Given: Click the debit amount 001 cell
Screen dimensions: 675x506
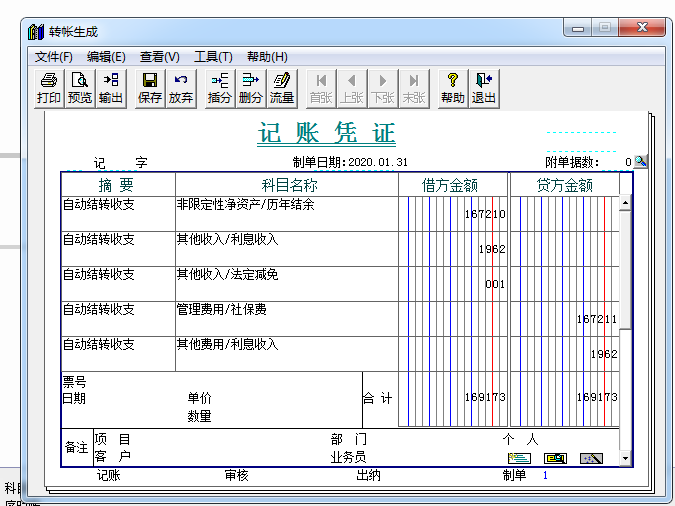Looking at the screenshot, I should point(453,284).
